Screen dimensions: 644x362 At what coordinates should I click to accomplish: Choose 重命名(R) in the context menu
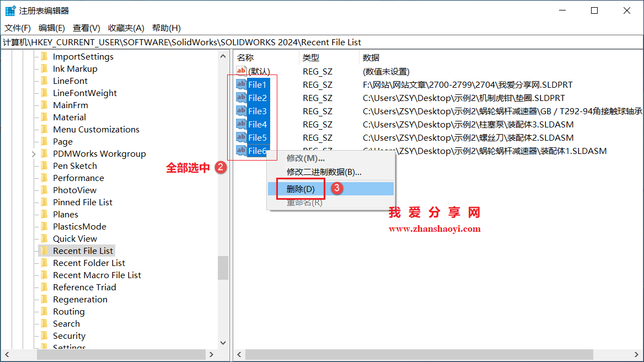pyautogui.click(x=331, y=203)
